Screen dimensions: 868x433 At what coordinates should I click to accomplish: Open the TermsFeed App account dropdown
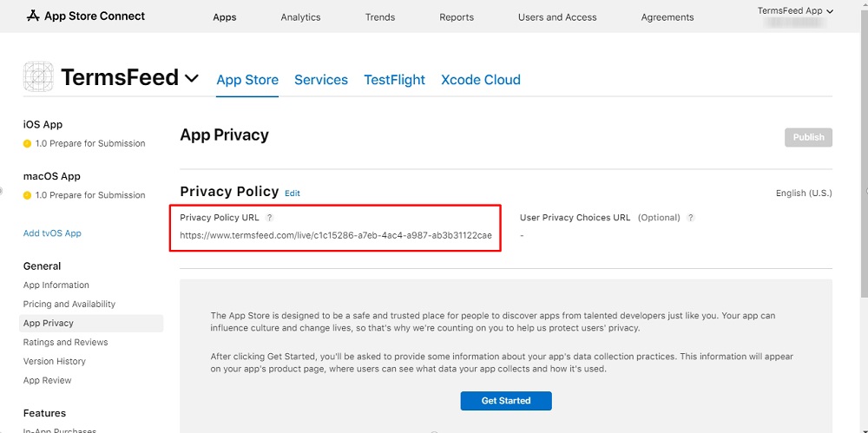pos(795,11)
